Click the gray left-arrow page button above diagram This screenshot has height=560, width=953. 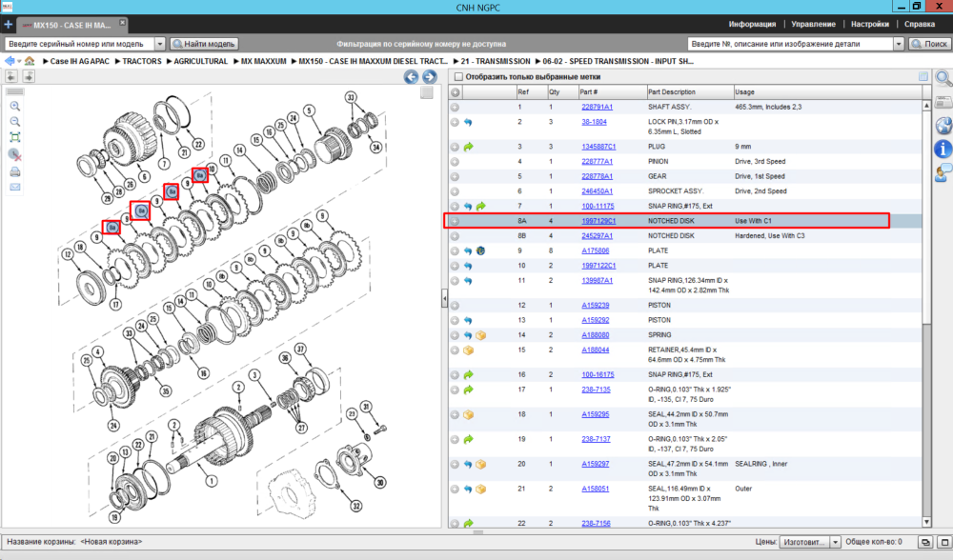[x=11, y=76]
